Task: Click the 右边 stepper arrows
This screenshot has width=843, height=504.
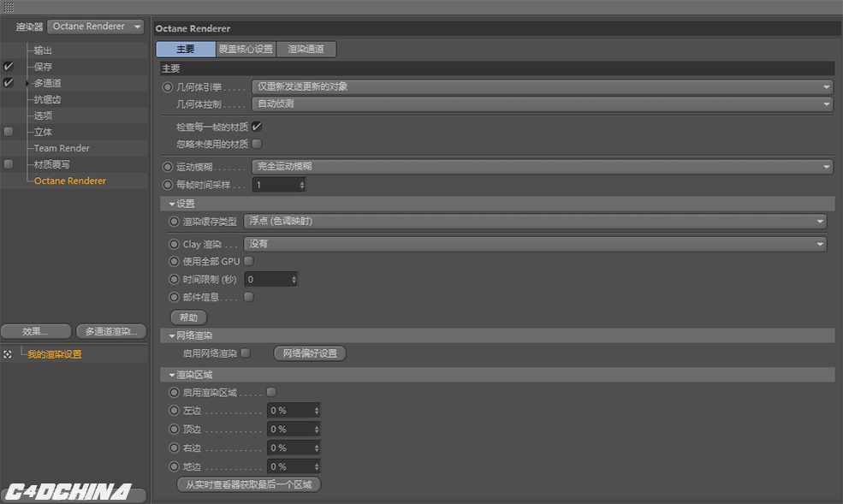Action: pos(317,448)
